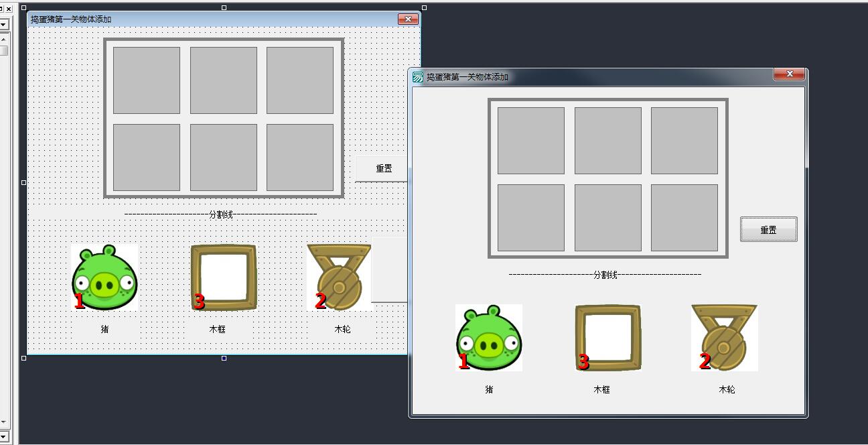Viewport: 868px width, 445px height.
Task: Select the pig picture in the design form
Action: (x=104, y=277)
